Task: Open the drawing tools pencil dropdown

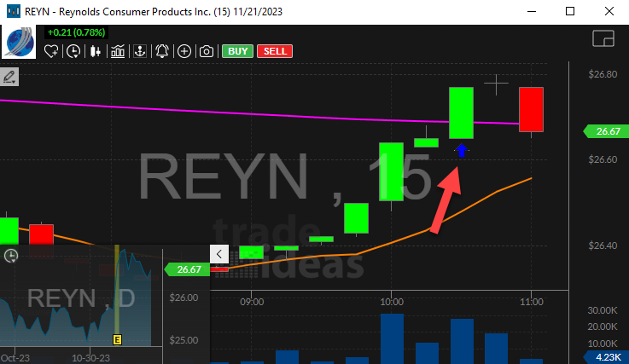Action: click(10, 78)
